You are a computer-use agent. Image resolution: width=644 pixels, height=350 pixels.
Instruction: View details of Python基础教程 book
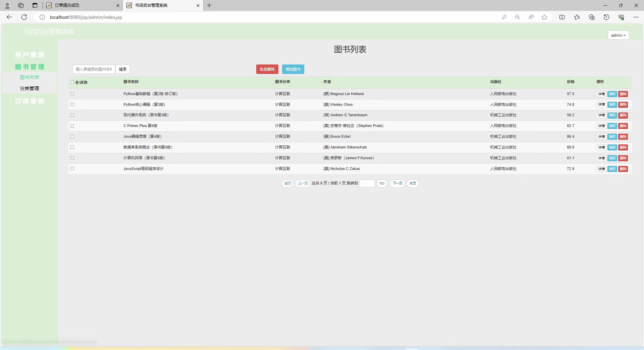601,94
